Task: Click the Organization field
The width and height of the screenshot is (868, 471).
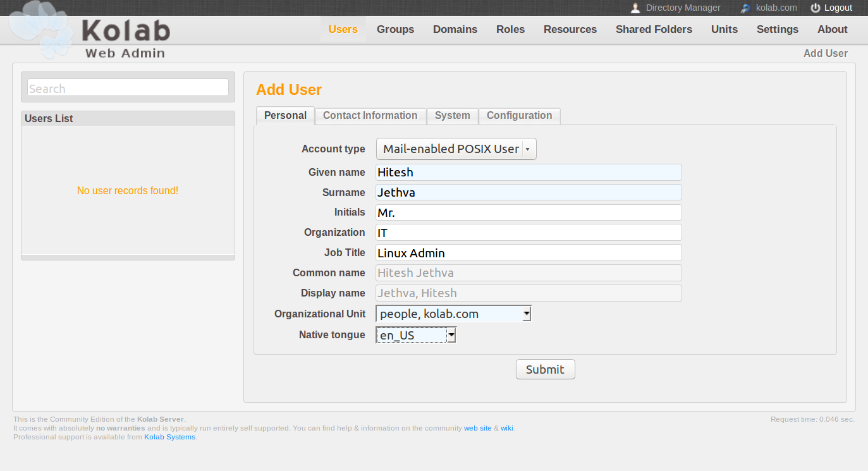Action: [x=529, y=233]
